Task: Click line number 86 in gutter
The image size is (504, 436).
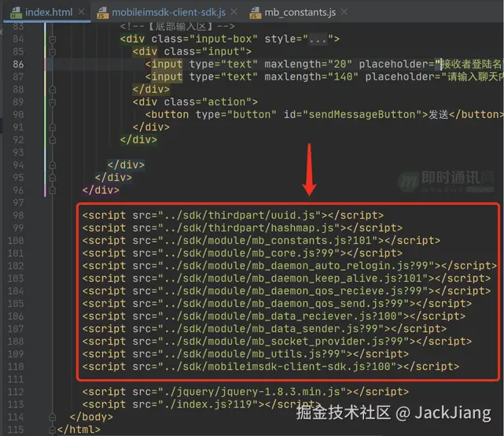Action: 18,65
